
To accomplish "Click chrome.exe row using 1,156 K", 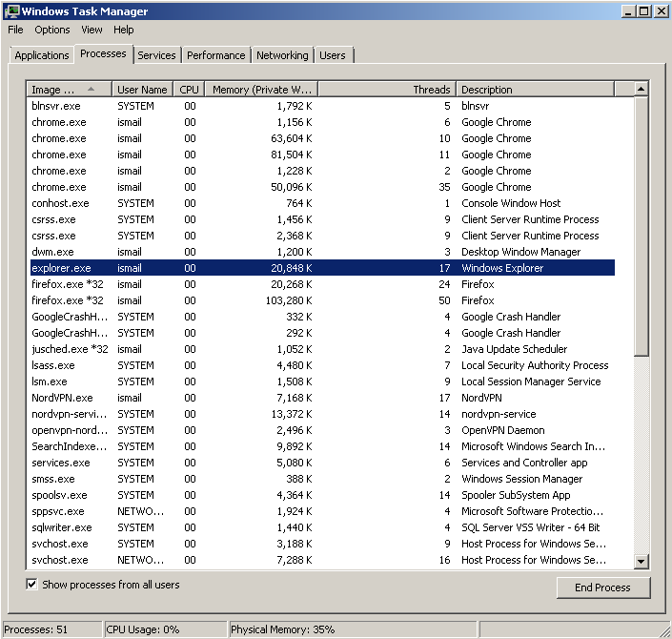I will [322, 122].
